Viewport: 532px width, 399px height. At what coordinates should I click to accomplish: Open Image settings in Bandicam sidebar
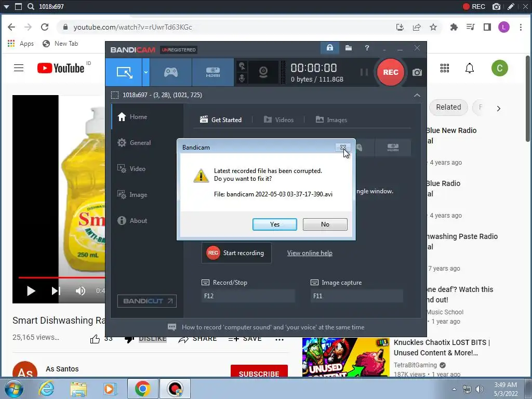click(147, 195)
